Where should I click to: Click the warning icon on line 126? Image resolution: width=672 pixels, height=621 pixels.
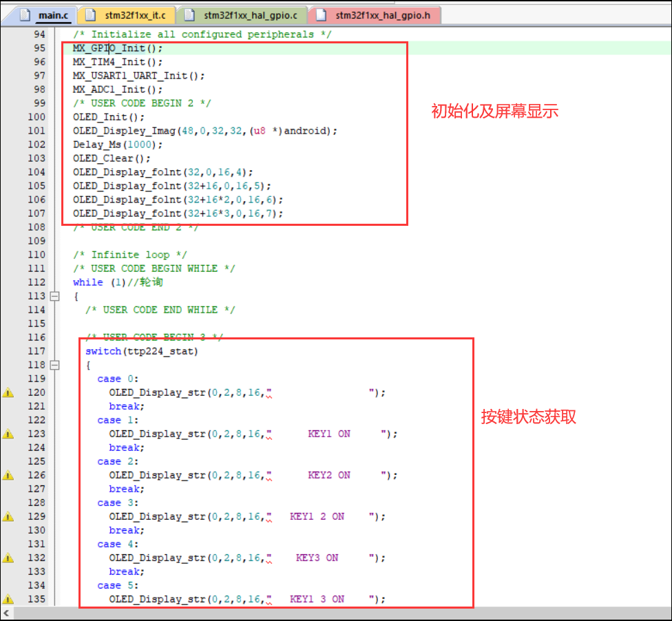tap(8, 475)
